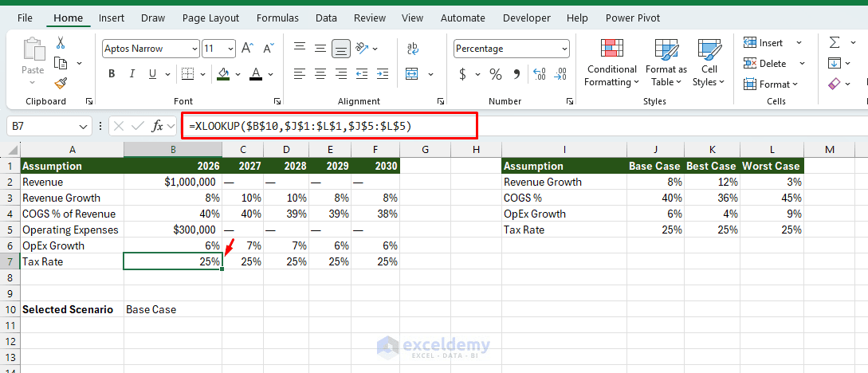Increase indent icon
The image size is (868, 373).
(x=383, y=73)
